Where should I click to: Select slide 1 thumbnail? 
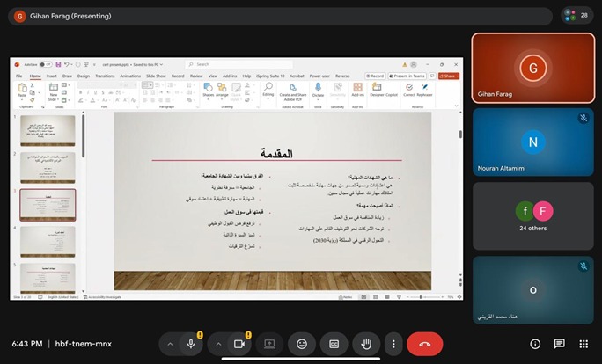click(48, 131)
